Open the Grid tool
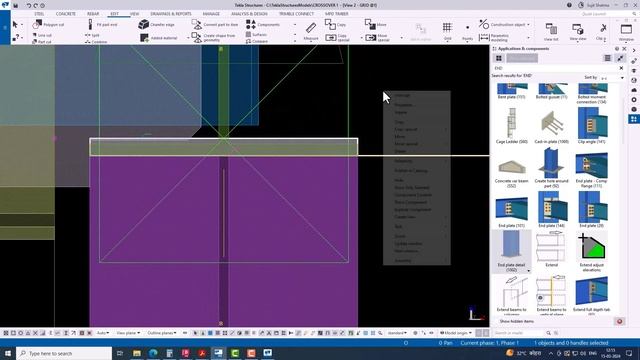Screen dimensions: 640x360 click(x=447, y=31)
